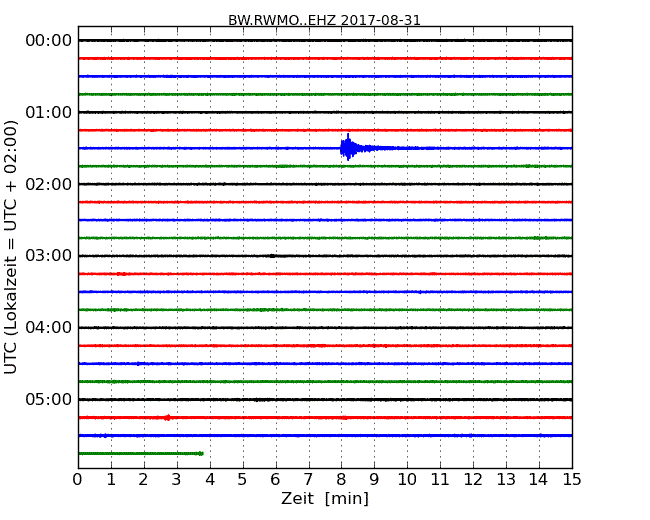Click x-axis tick label 14
Screen dimensions: 650x520
pos(539,480)
